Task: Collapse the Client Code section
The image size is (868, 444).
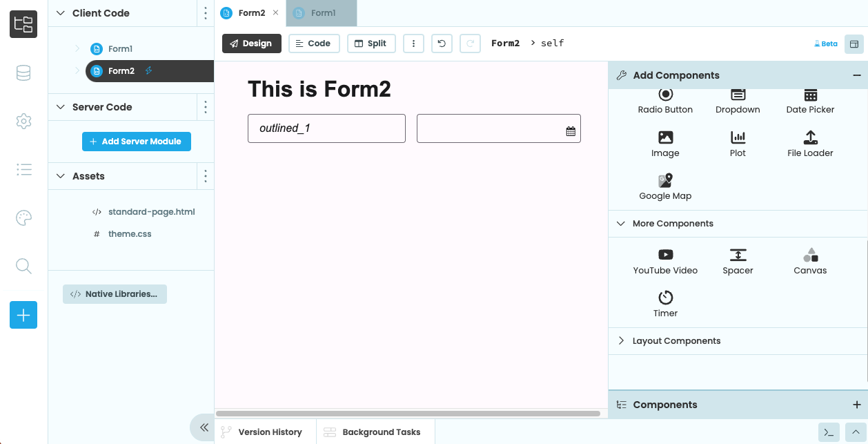Action: click(59, 12)
